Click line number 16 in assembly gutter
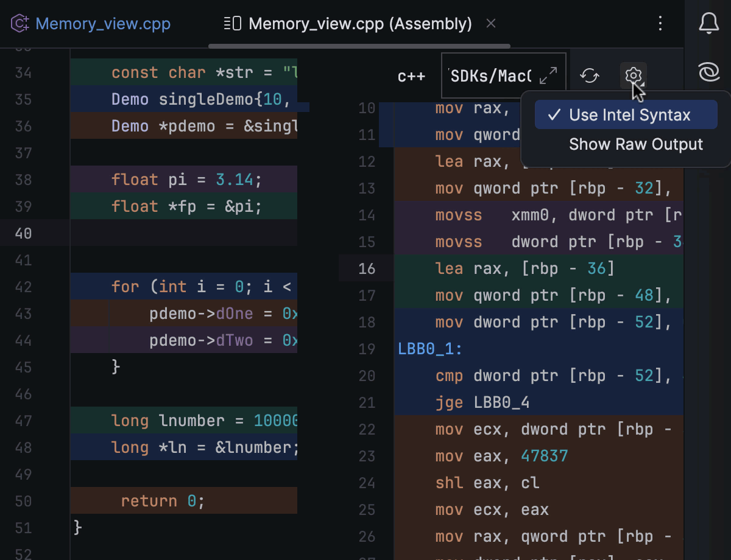 (x=367, y=268)
